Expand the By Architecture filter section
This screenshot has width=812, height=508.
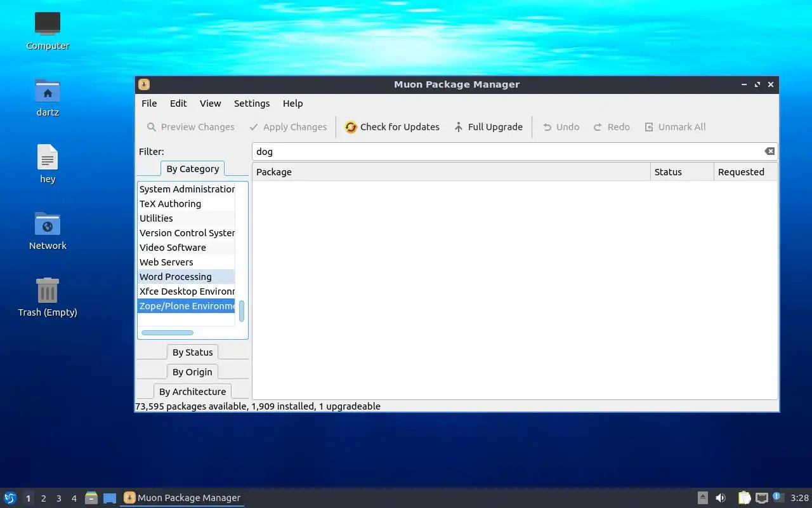tap(193, 392)
